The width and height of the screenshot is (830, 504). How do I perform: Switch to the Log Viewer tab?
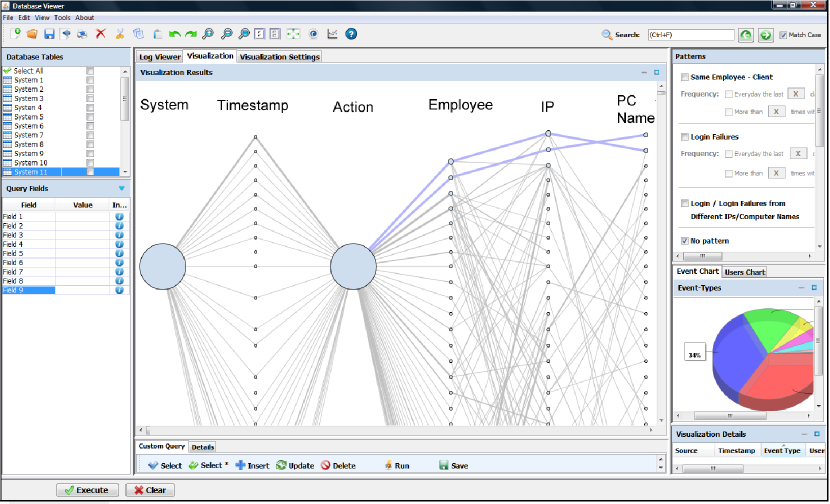point(160,57)
